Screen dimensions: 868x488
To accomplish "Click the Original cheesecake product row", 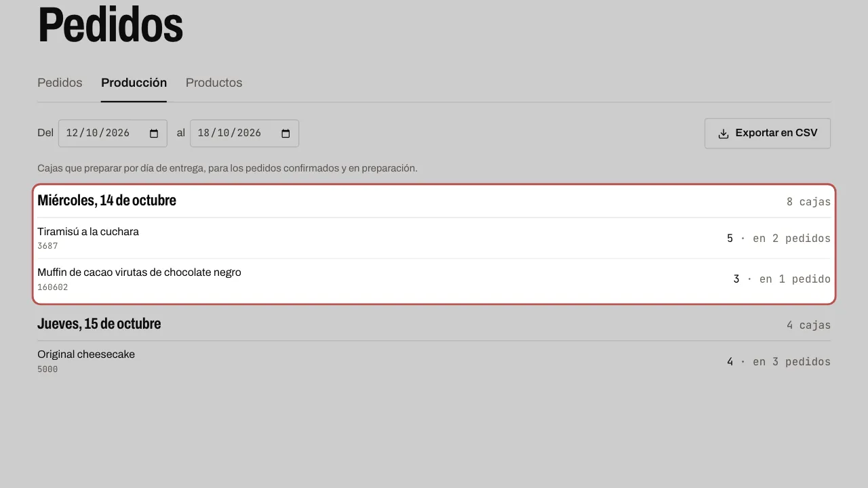I will 434,361.
